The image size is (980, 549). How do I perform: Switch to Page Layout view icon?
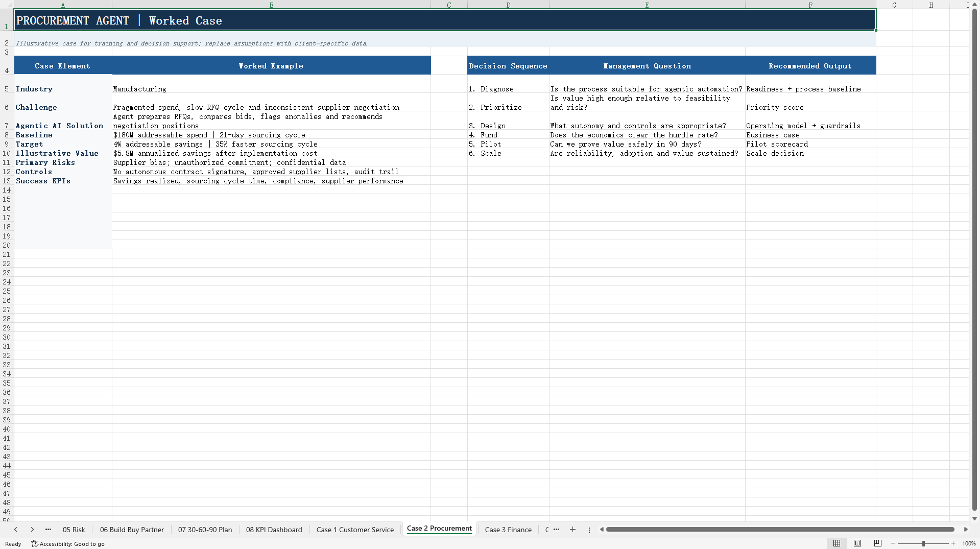857,543
